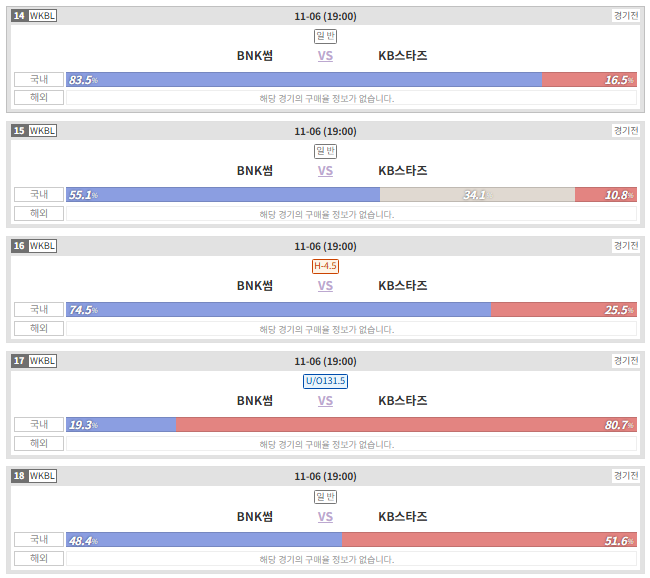
Task: Select the 해외 label in match 15
Action: click(39, 214)
